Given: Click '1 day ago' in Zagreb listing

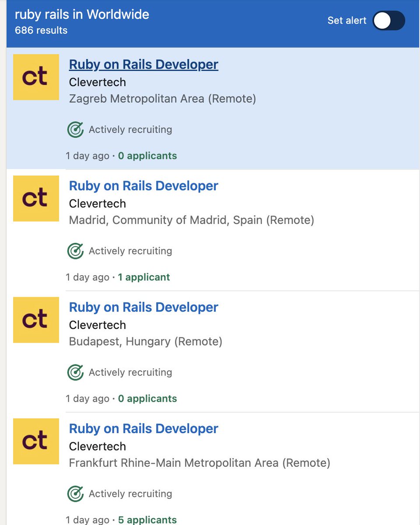Looking at the screenshot, I should 87,156.
